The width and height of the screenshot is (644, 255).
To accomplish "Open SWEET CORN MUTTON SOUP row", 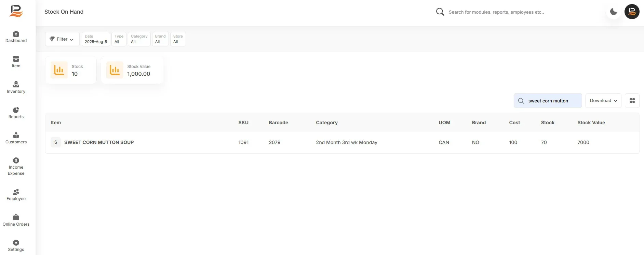I will tap(342, 142).
